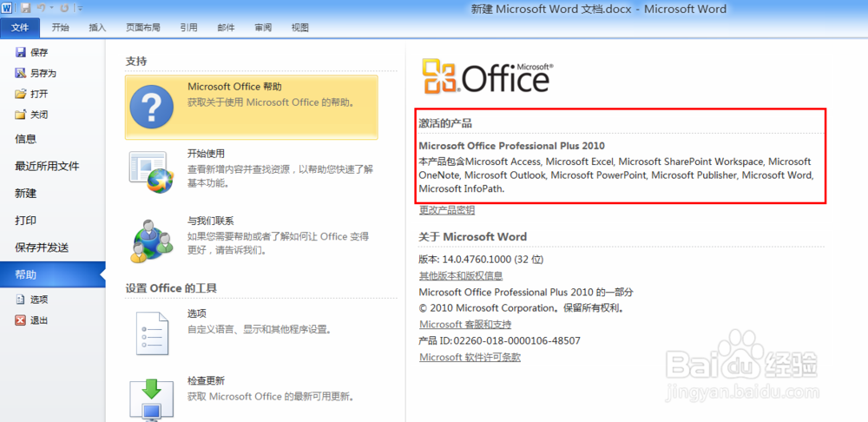Click the Microsoft 客服和支持 link
868x422 pixels.
coord(465,325)
